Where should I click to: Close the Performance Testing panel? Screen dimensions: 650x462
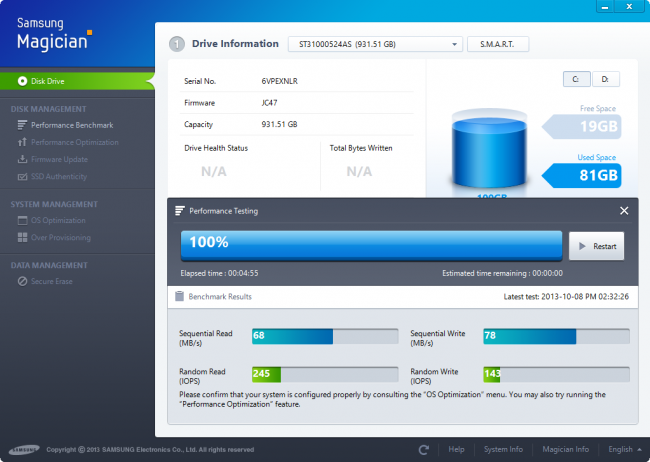tap(624, 211)
